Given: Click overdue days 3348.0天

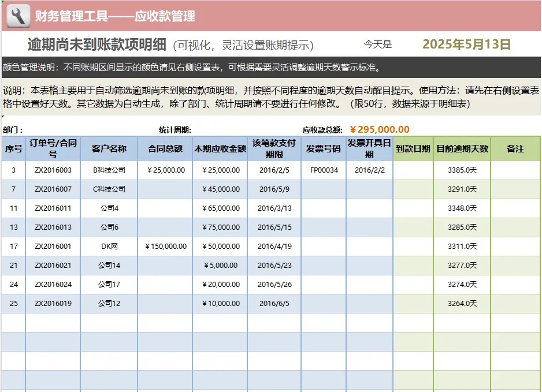Looking at the screenshot, I should click(x=462, y=208).
